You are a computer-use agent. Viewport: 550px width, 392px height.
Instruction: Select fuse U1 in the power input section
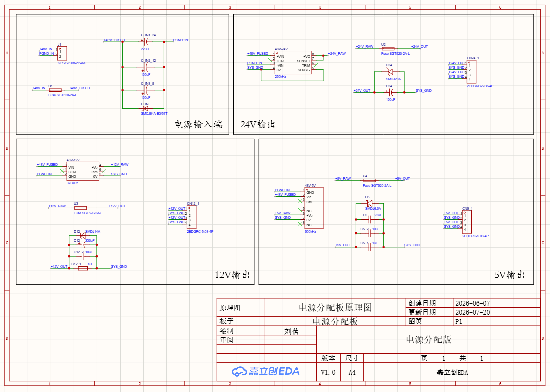(x=55, y=90)
